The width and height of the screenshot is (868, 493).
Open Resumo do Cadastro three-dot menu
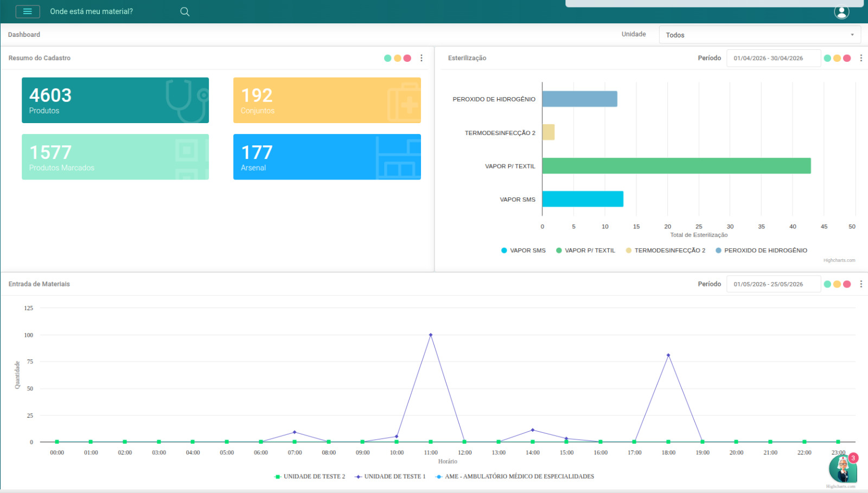pyautogui.click(x=422, y=58)
